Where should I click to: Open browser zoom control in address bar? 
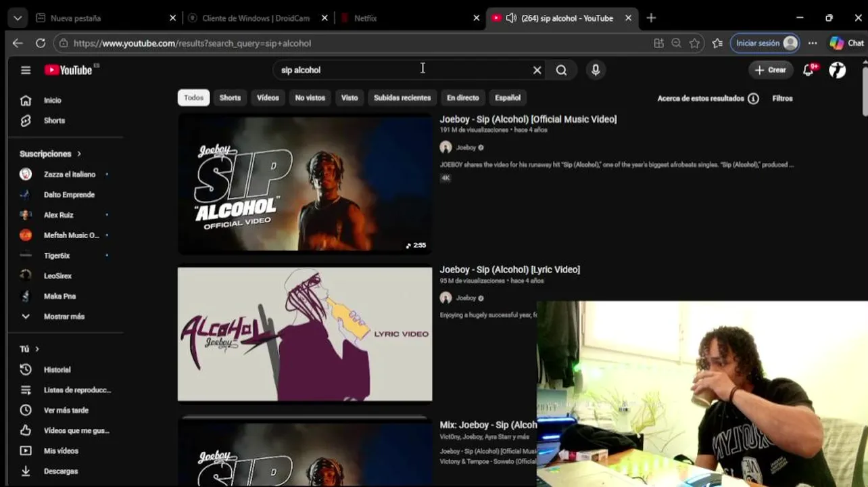point(676,43)
